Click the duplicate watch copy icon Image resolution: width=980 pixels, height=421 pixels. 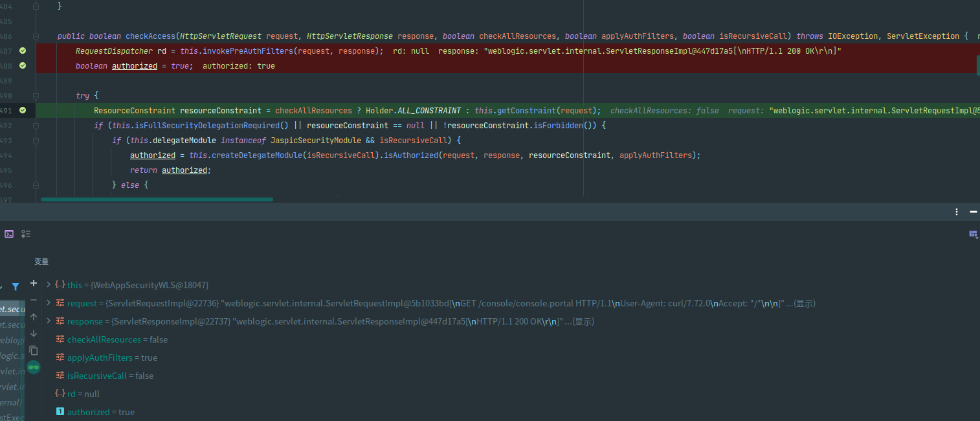(34, 350)
